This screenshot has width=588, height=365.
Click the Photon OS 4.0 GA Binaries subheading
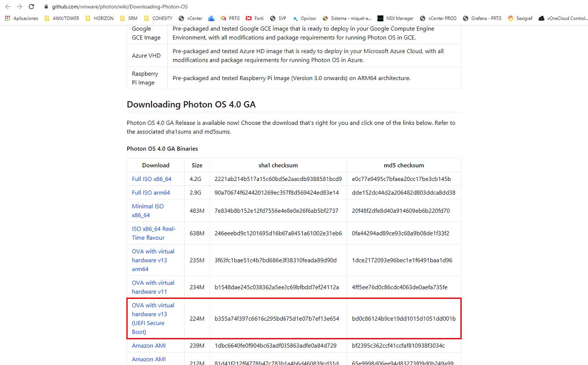(x=162, y=149)
